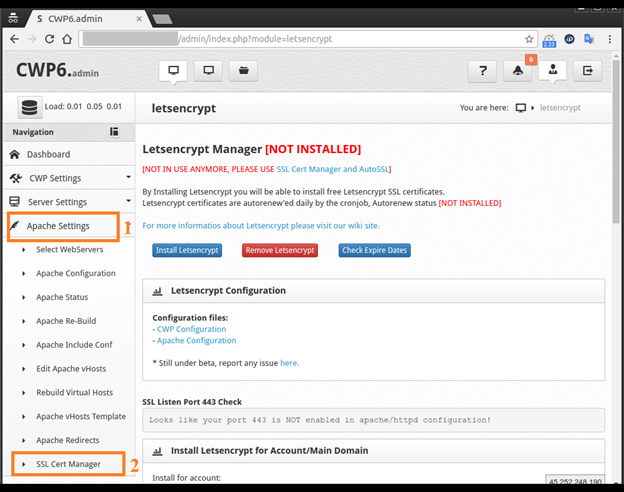Click the monitor icon in the breadcrumb
The height and width of the screenshot is (492, 624).
521,108
